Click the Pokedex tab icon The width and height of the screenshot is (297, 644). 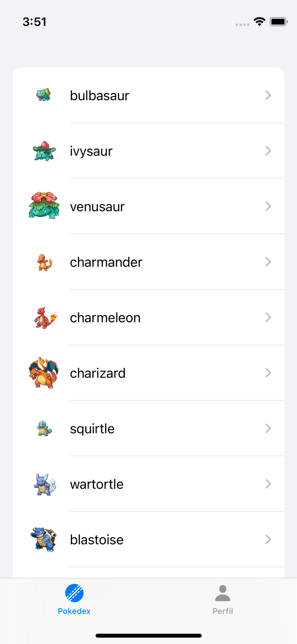pos(74,593)
